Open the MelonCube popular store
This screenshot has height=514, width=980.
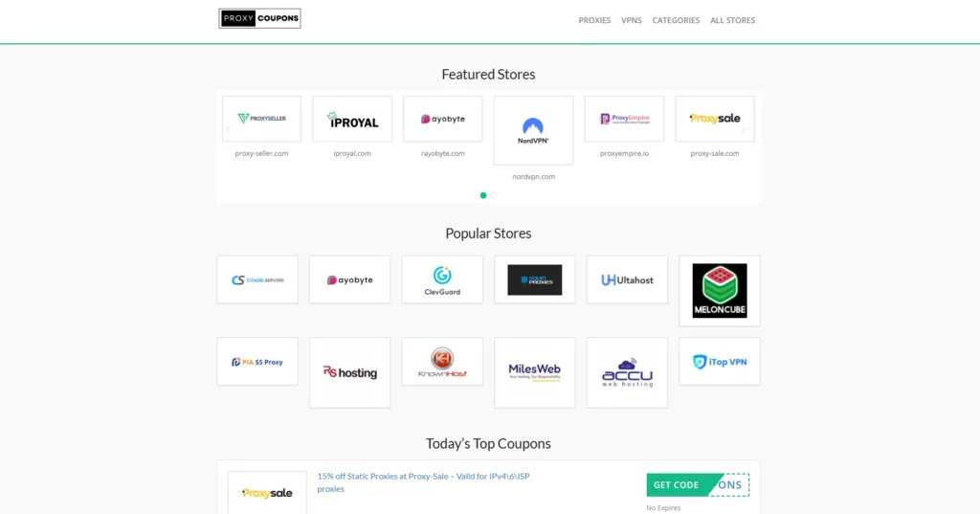click(x=720, y=291)
